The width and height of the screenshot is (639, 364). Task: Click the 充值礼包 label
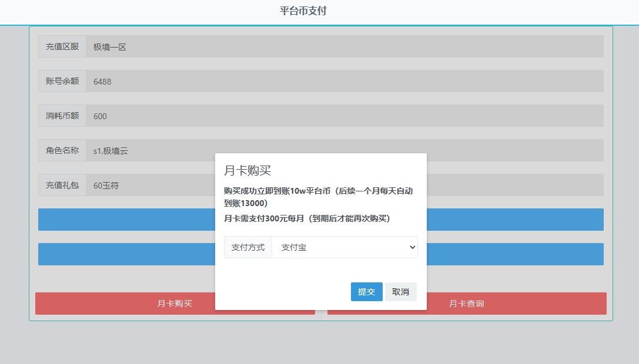pyautogui.click(x=62, y=186)
